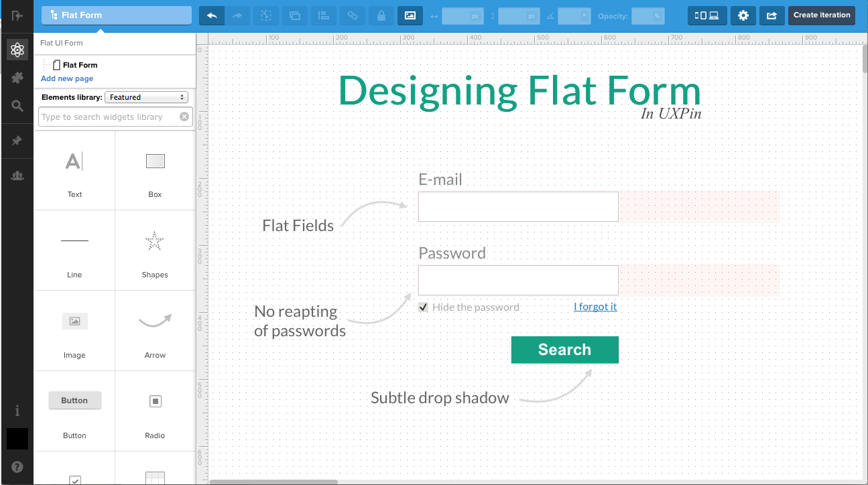This screenshot has height=485, width=868.
Task: Pick the Image widget from library
Action: click(x=74, y=331)
